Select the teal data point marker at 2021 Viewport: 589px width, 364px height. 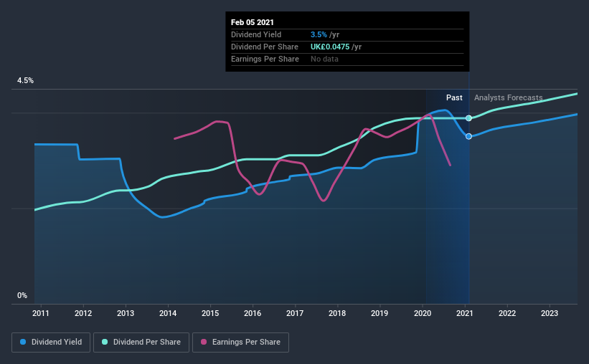468,118
